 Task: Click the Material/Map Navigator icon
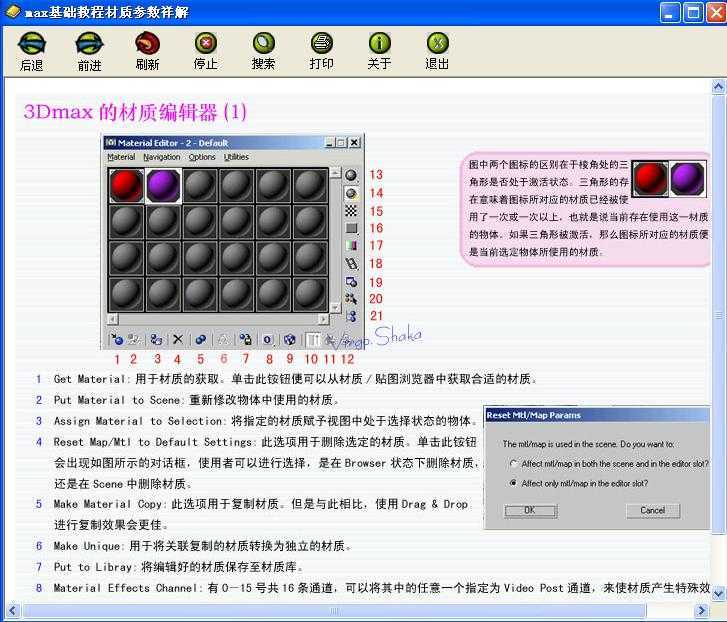(351, 316)
